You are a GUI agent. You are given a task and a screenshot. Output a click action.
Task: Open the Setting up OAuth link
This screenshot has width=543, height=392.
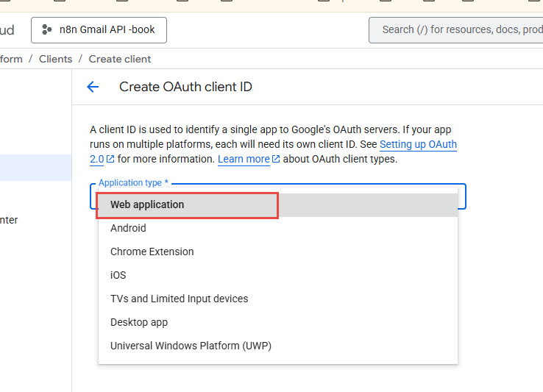point(418,145)
